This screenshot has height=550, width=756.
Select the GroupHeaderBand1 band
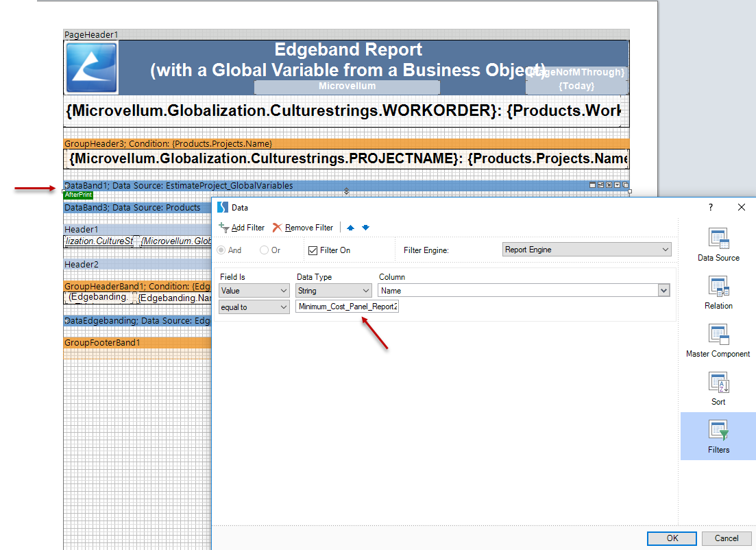click(137, 286)
